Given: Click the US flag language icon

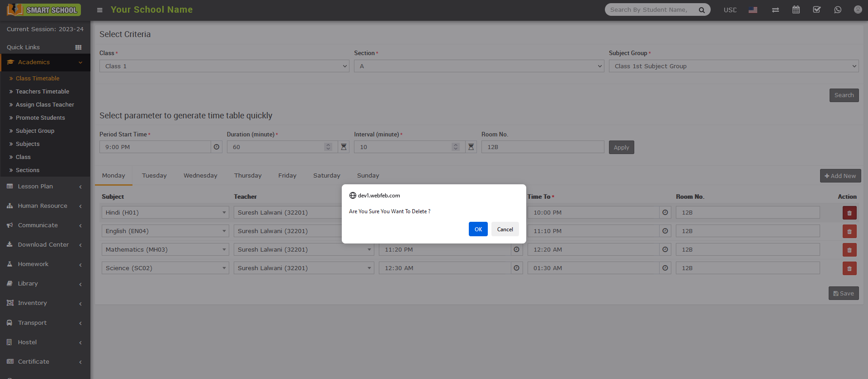Looking at the screenshot, I should point(753,10).
